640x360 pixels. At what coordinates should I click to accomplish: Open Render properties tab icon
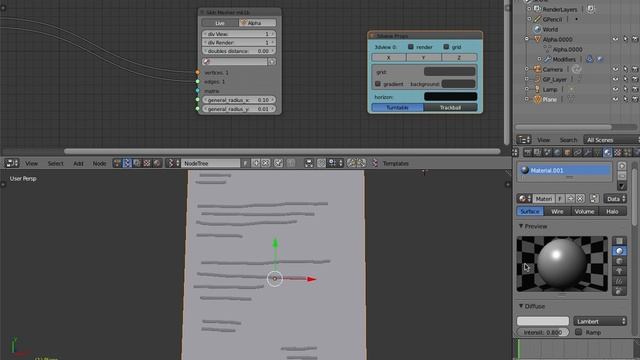(x=527, y=153)
